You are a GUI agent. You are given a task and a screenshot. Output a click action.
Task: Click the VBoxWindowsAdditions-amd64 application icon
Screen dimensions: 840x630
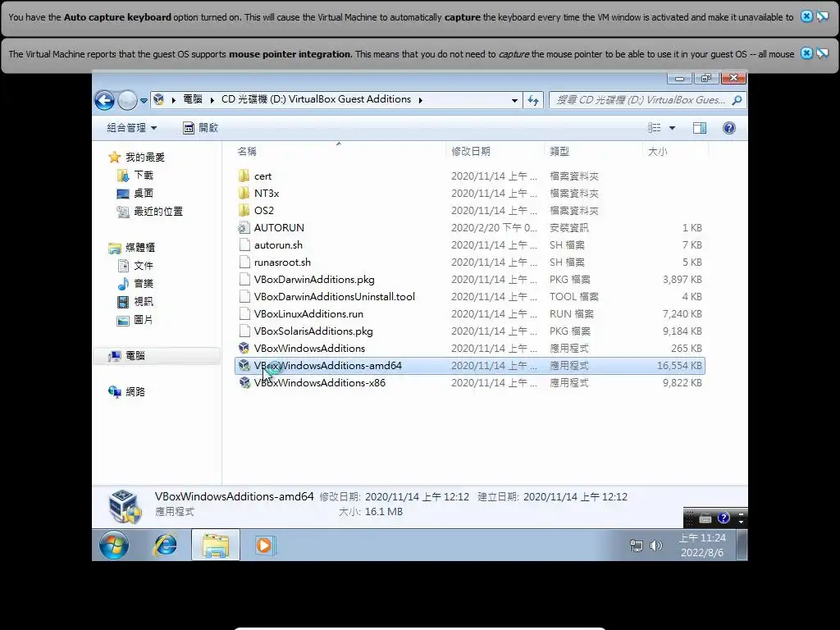(x=244, y=365)
